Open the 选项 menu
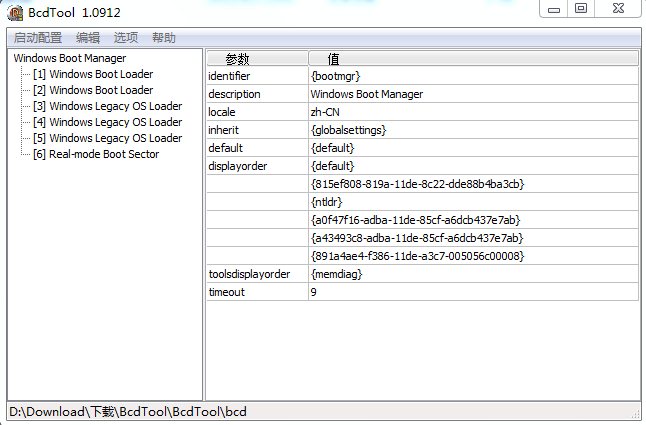The image size is (646, 425). pyautogui.click(x=126, y=38)
